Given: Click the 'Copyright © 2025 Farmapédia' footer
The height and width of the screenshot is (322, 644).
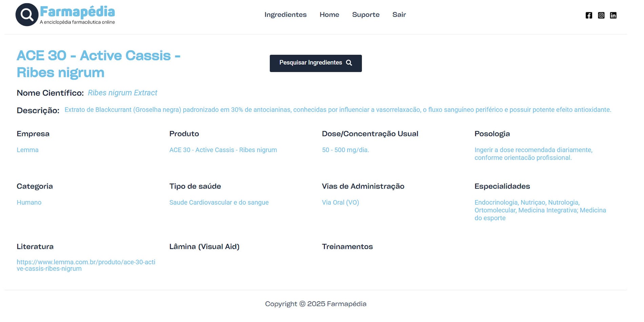Looking at the screenshot, I should coord(316,304).
